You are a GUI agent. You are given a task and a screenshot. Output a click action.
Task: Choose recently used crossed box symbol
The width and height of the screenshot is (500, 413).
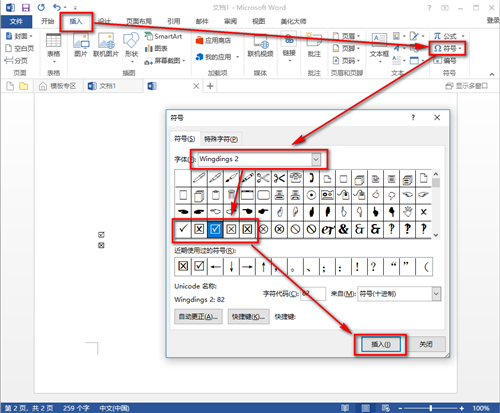[x=183, y=266]
